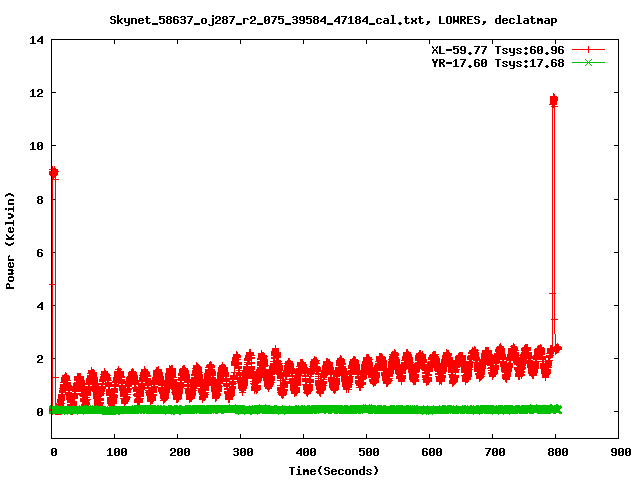Click the Time(Seconds) x-axis label

(334, 471)
